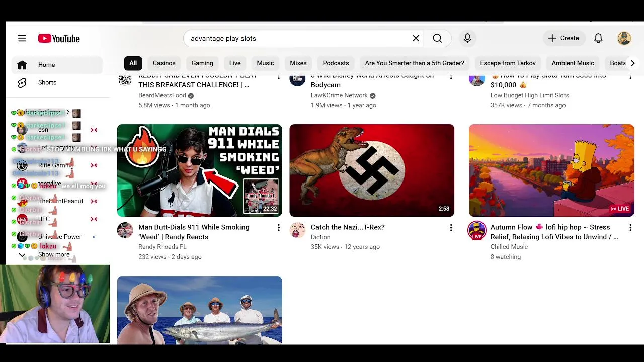Open Chilled Music live channel avatar
The height and width of the screenshot is (362, 644).
point(477,230)
